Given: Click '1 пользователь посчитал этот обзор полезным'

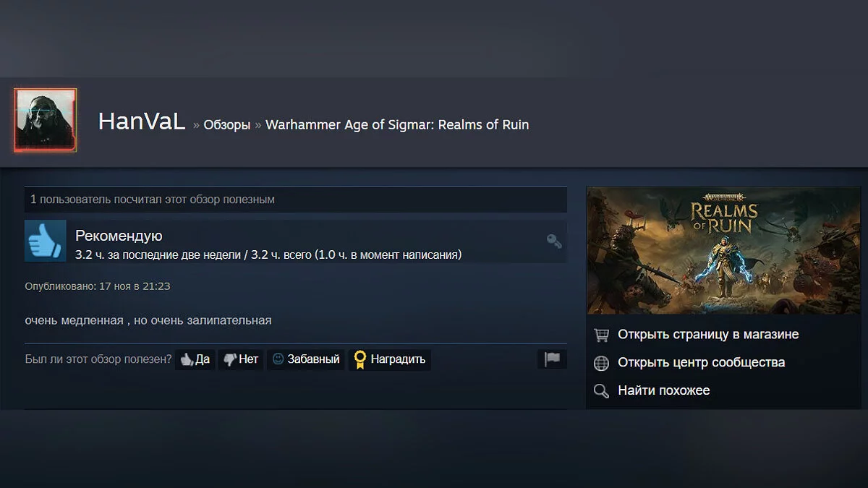Looking at the screenshot, I should [x=153, y=200].
